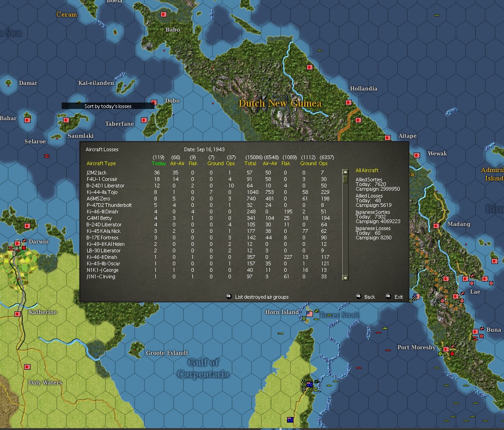The width and height of the screenshot is (504, 430).
Task: Sort losses by the Today column
Action: pyautogui.click(x=159, y=163)
